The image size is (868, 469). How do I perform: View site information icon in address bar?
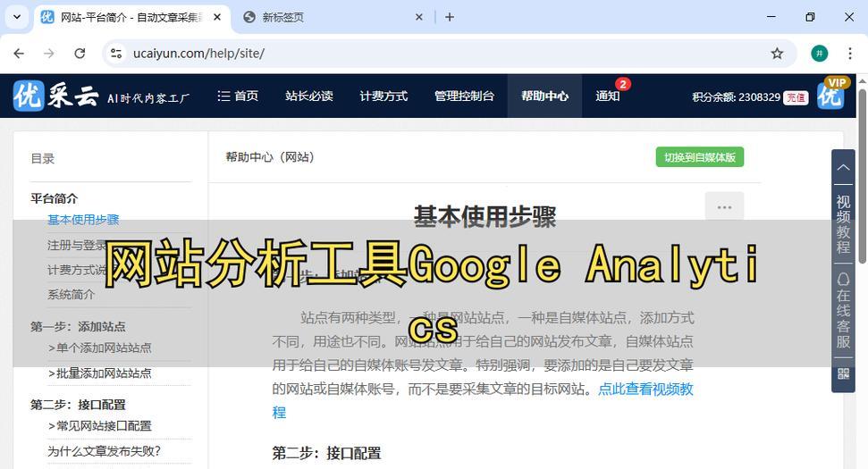[116, 53]
